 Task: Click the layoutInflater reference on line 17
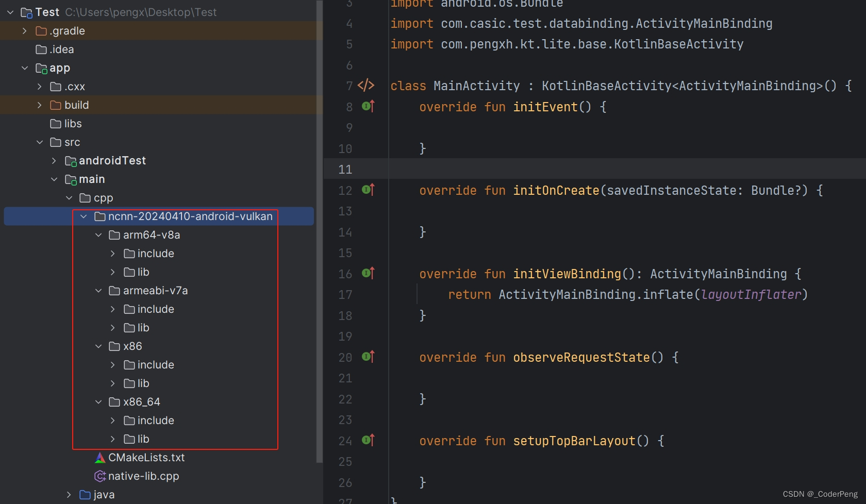pos(751,294)
